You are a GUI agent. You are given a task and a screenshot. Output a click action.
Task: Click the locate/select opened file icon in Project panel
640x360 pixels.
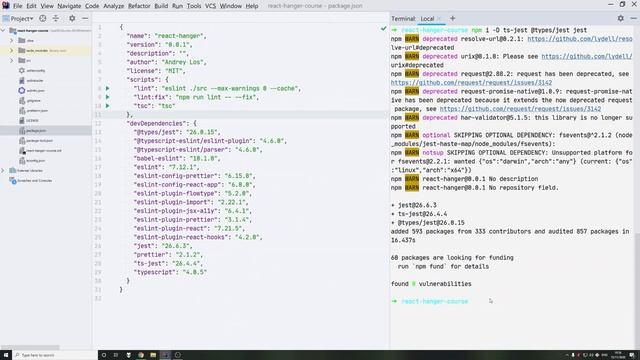click(x=42, y=18)
